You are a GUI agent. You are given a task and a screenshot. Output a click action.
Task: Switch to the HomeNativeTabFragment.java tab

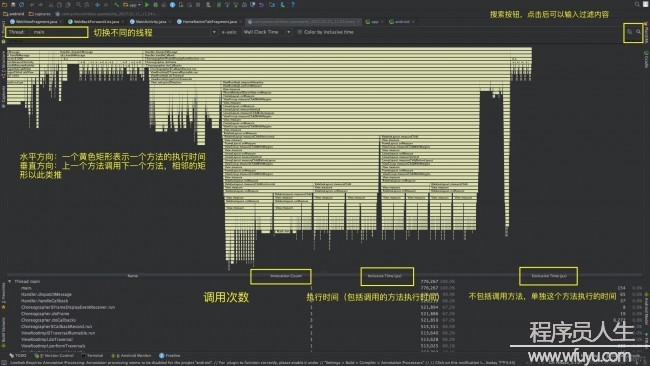point(207,22)
